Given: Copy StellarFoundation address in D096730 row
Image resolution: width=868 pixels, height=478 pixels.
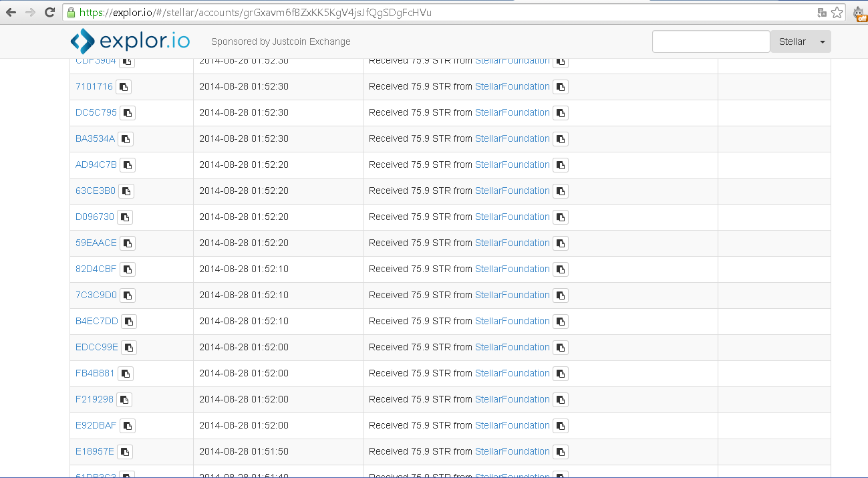Looking at the screenshot, I should [x=561, y=217].
